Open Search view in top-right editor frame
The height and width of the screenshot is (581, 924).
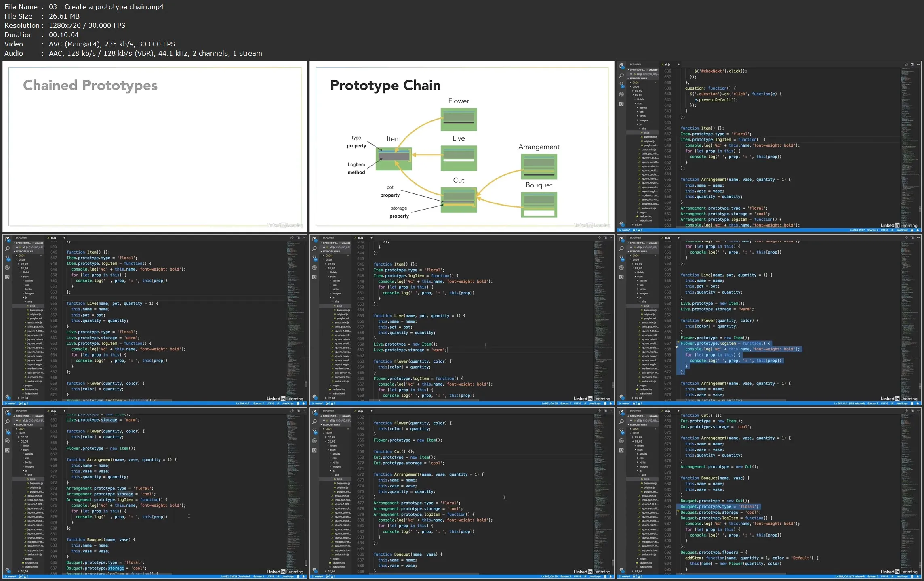click(621, 75)
